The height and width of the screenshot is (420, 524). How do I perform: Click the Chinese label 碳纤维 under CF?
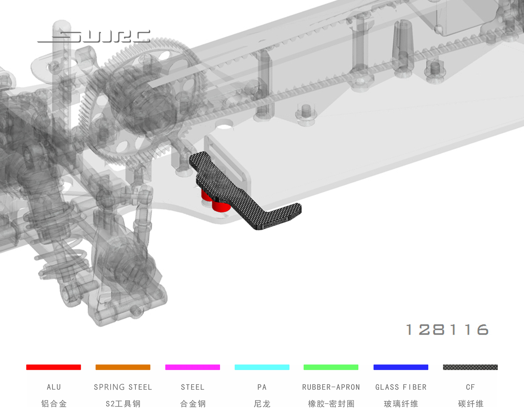point(471,404)
